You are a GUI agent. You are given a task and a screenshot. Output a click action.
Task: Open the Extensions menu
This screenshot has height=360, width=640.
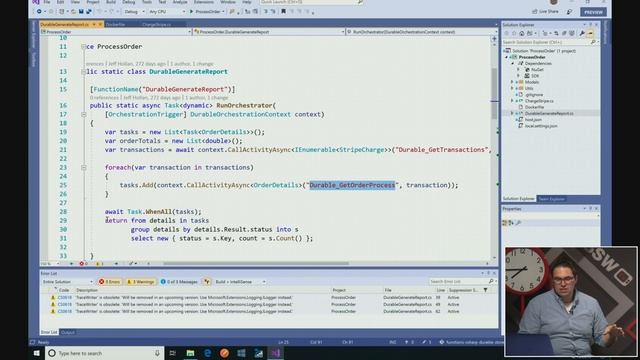point(204,2)
